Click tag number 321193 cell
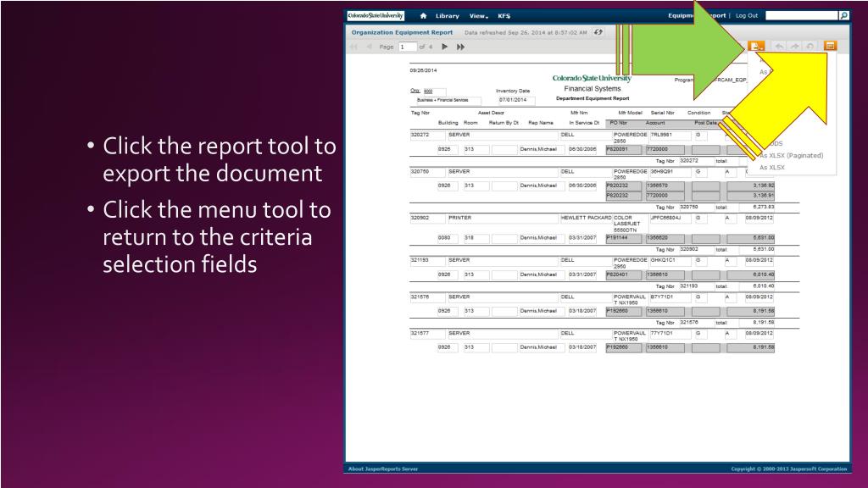Screen dimensions: 868x488 click(427, 260)
